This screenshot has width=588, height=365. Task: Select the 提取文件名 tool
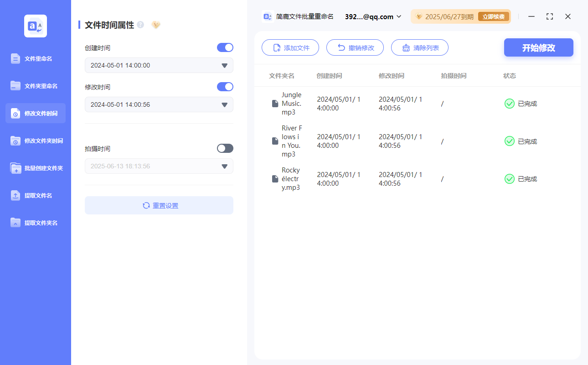(x=36, y=195)
